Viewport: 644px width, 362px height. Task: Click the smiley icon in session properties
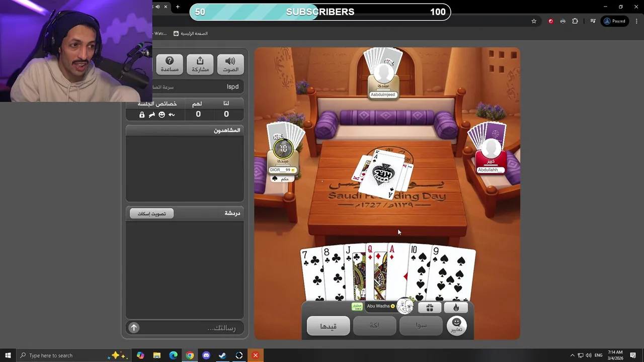click(x=162, y=115)
